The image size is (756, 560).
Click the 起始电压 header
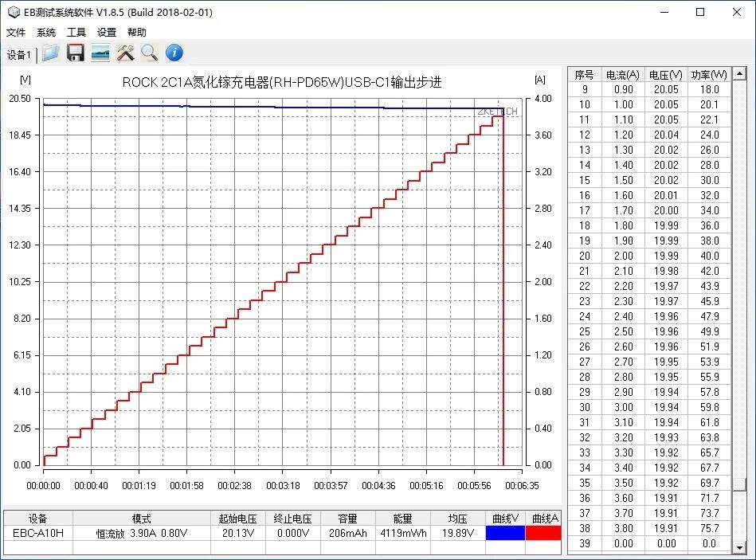(238, 519)
